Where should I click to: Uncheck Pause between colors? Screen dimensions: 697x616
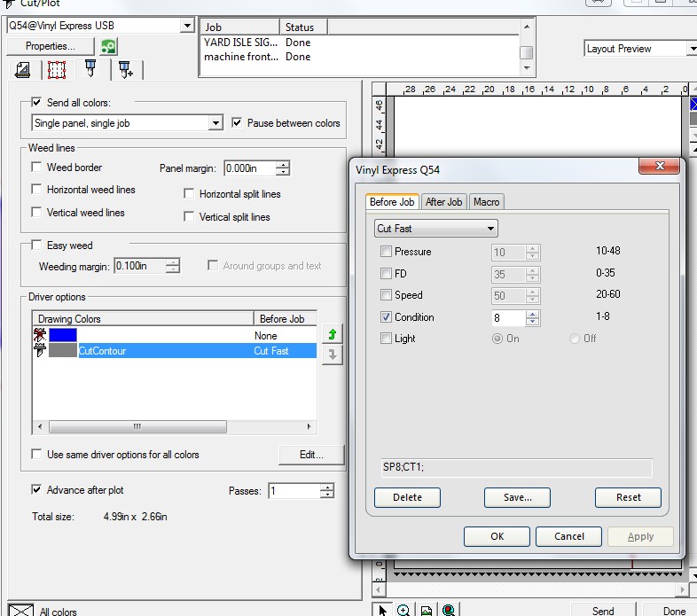click(x=237, y=122)
